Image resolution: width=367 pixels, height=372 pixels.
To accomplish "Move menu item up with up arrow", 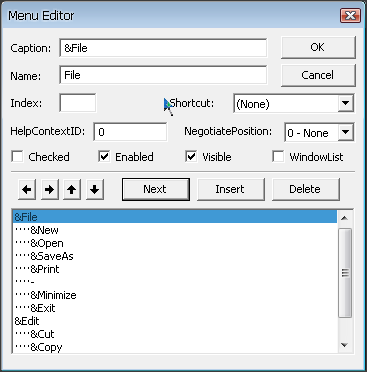I will click(x=72, y=189).
